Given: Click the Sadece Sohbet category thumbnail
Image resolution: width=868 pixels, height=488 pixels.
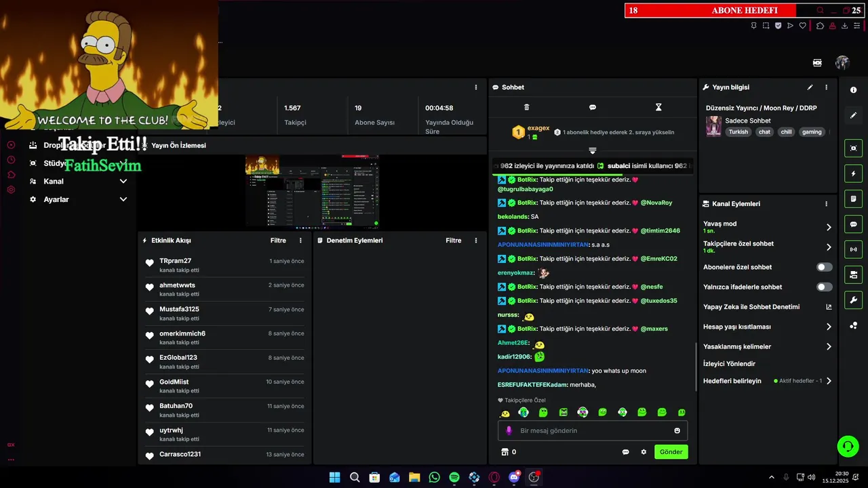Looking at the screenshot, I should [x=713, y=126].
